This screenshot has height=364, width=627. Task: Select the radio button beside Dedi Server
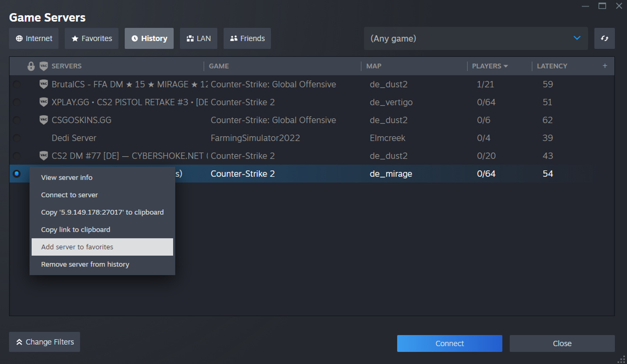click(x=17, y=138)
